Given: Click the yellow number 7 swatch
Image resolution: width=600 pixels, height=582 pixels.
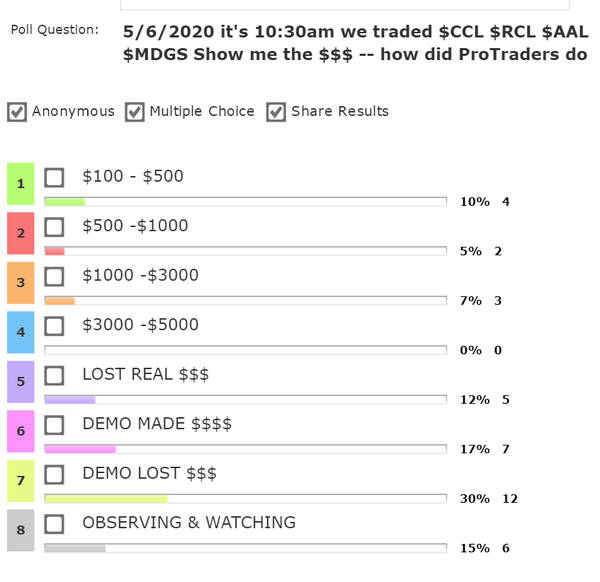Looking at the screenshot, I should pyautogui.click(x=21, y=481).
